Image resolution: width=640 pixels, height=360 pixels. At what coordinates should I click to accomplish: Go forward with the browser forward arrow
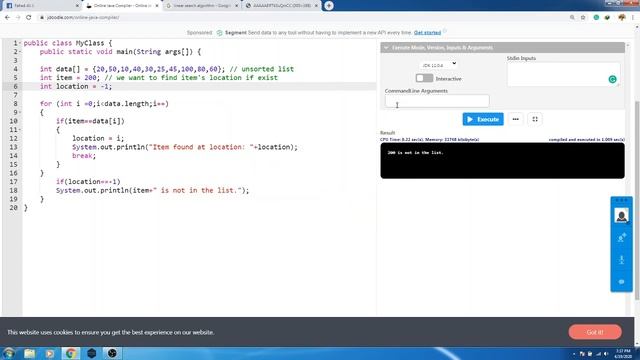(x=18, y=18)
